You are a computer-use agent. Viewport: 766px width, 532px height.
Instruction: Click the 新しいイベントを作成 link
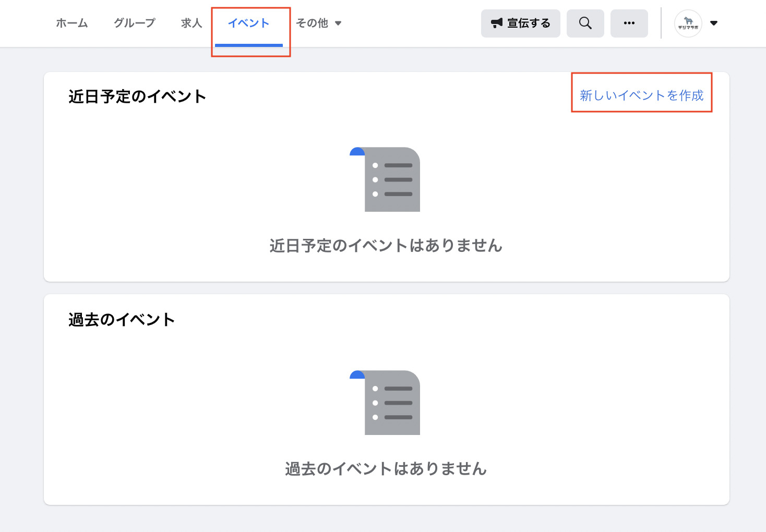pyautogui.click(x=641, y=95)
